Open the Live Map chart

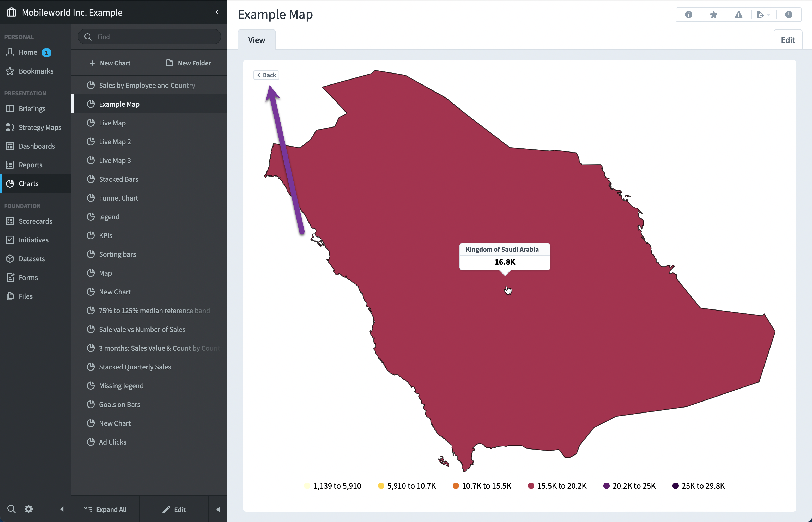pos(149,123)
